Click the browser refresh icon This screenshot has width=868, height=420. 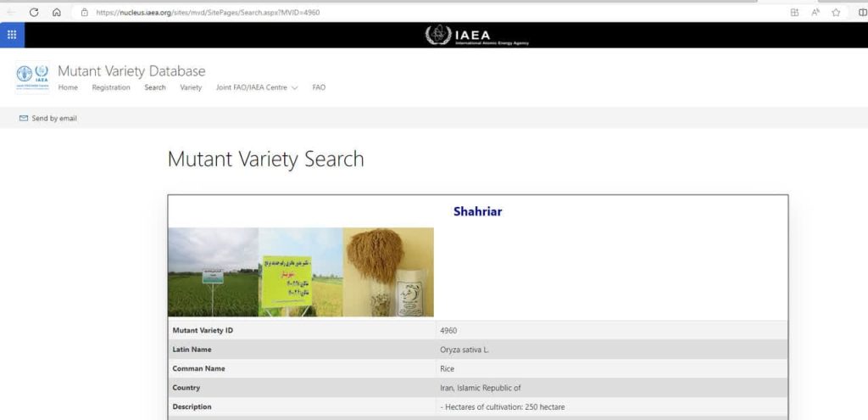tap(34, 12)
